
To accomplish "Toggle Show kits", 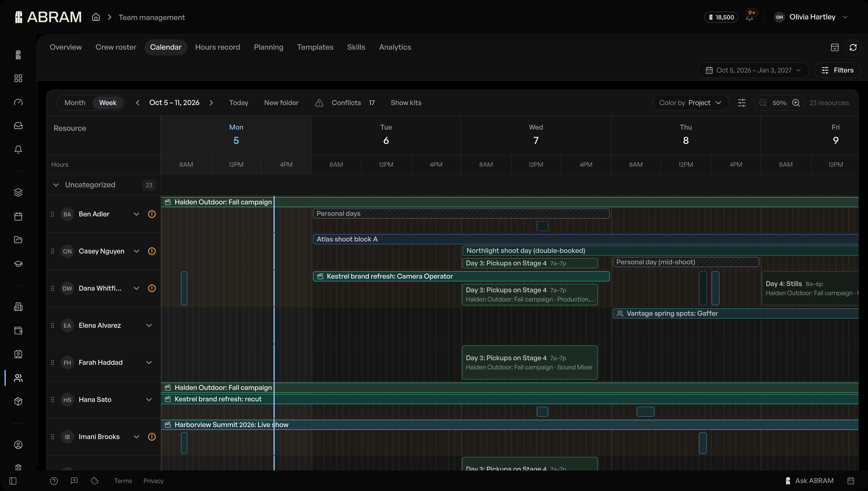I will (406, 103).
